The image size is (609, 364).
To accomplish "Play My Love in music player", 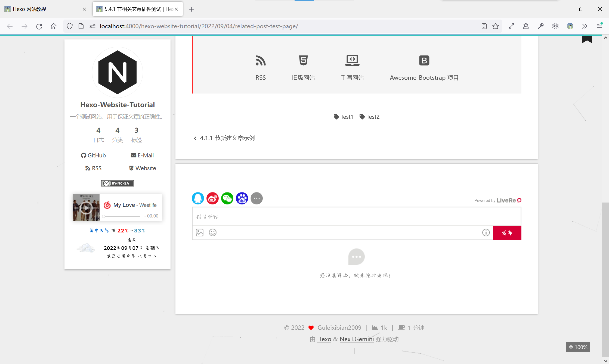I will (86, 208).
